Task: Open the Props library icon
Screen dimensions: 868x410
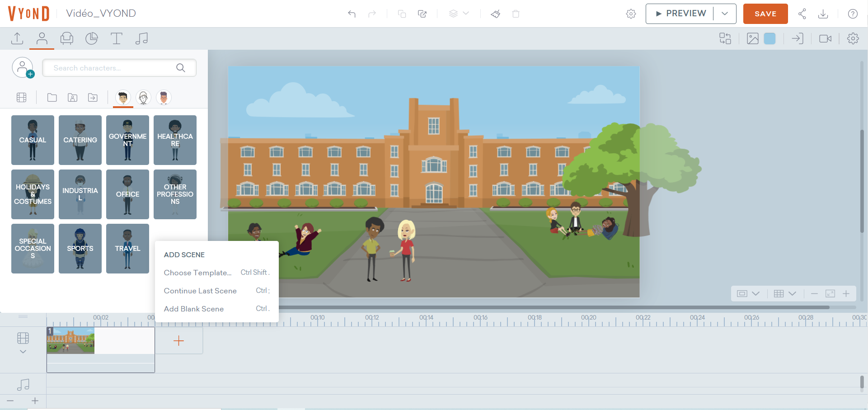Action: (x=66, y=38)
